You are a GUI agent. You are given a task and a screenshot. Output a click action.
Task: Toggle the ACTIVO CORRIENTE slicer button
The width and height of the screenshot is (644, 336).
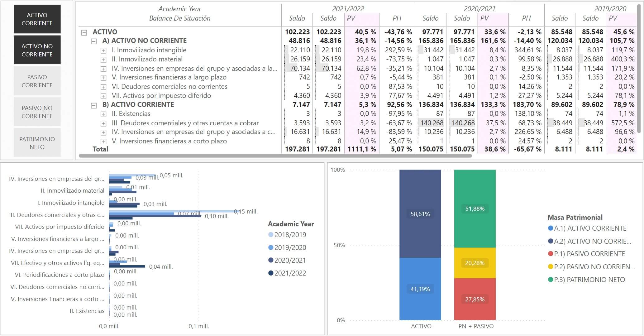tap(37, 19)
